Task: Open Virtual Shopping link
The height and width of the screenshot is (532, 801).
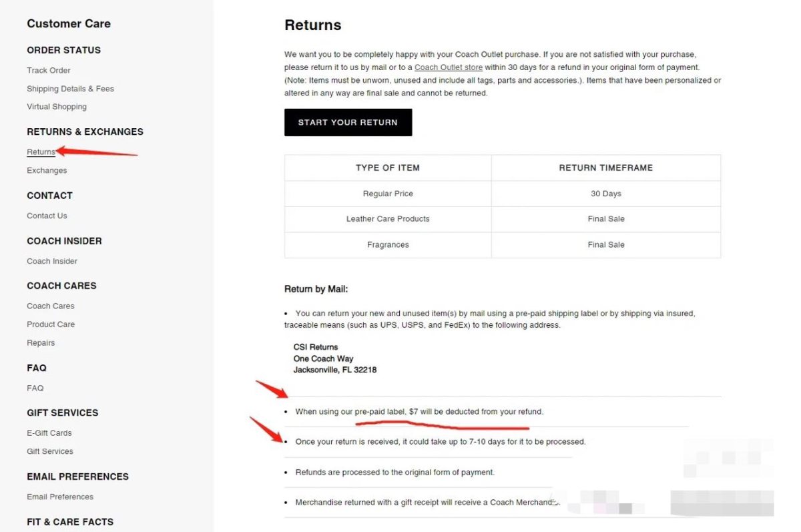Action: coord(57,107)
